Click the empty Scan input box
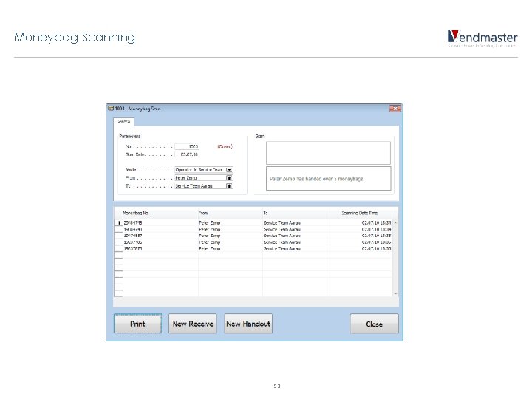The width and height of the screenshot is (532, 399). point(328,153)
